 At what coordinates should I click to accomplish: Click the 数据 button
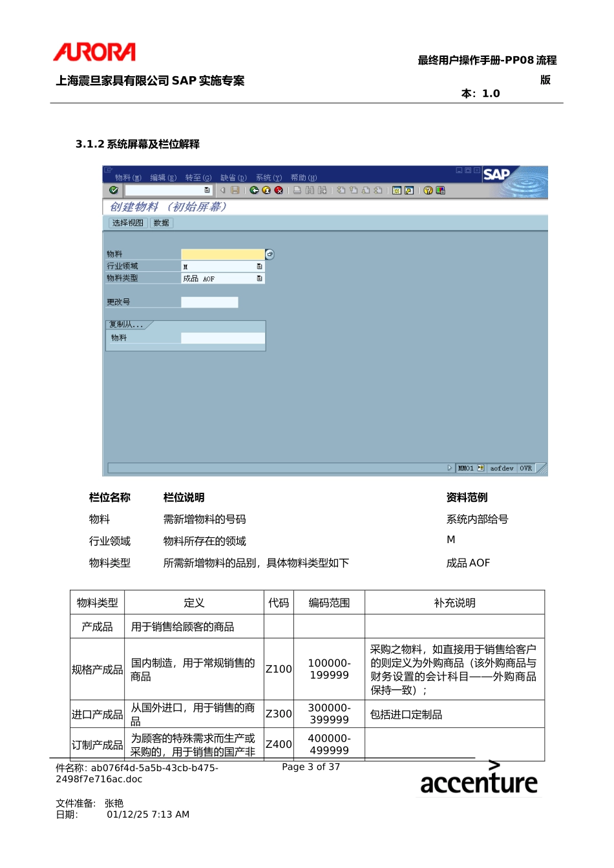point(161,223)
